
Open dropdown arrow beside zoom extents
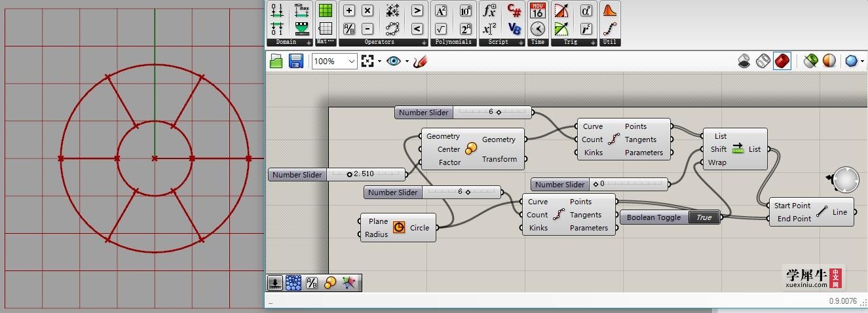379,62
